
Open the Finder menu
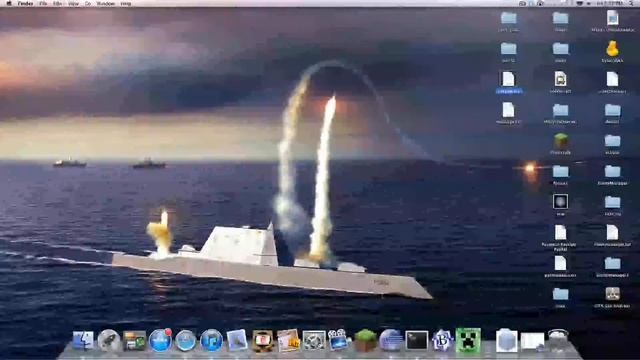tap(26, 3)
